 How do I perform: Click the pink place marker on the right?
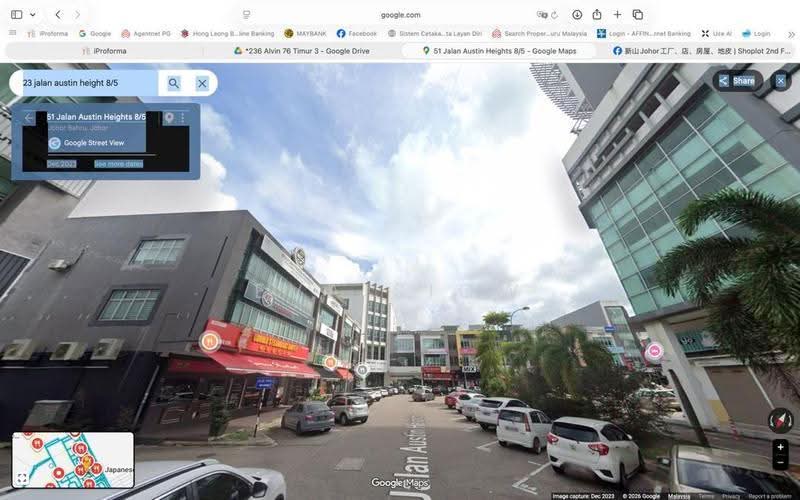click(x=655, y=353)
